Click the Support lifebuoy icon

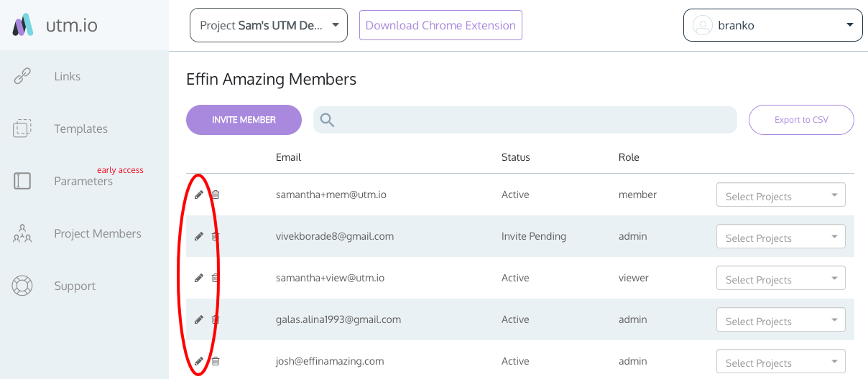22,286
